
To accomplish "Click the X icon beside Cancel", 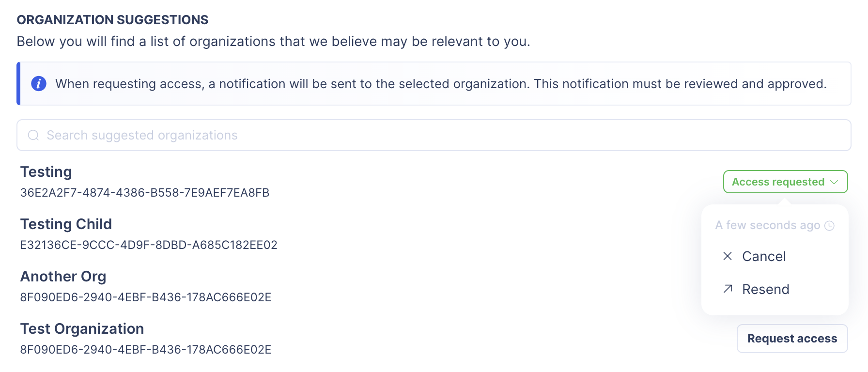I will (x=728, y=256).
